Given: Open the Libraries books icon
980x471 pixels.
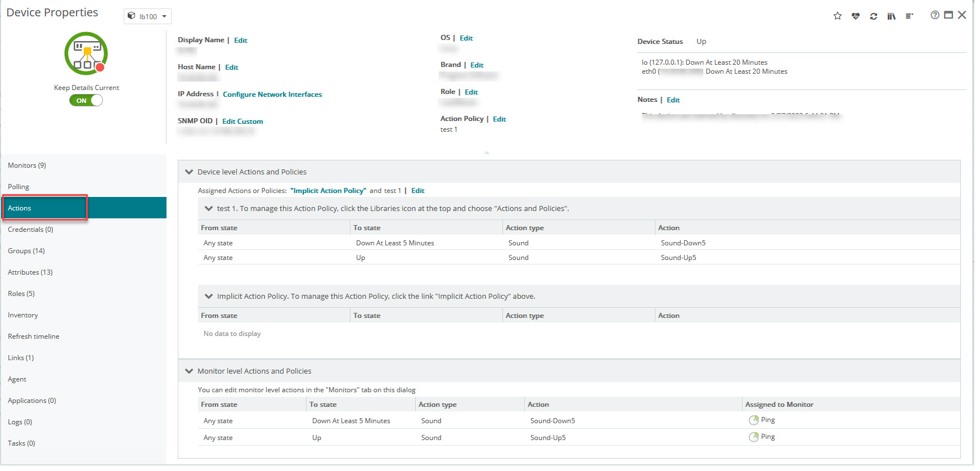Looking at the screenshot, I should point(891,16).
